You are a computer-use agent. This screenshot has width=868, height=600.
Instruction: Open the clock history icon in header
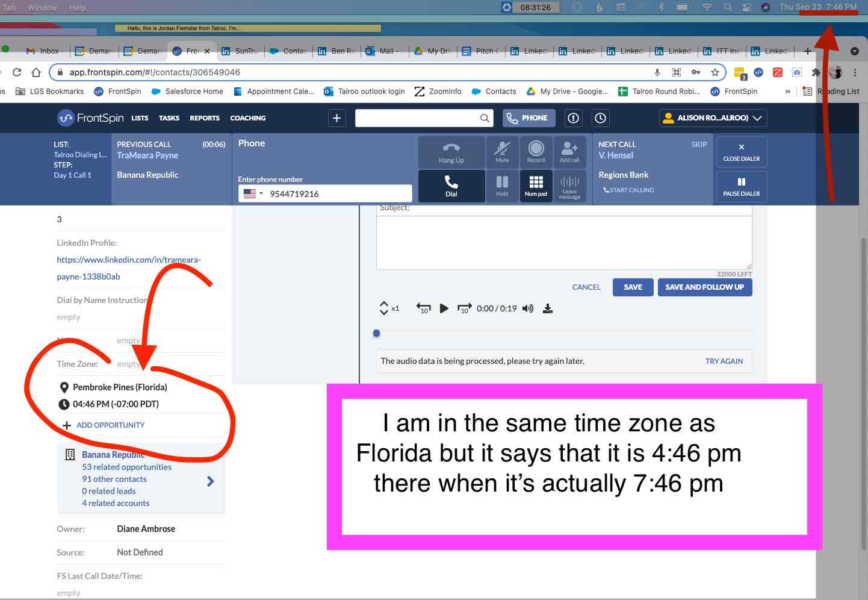coord(600,118)
